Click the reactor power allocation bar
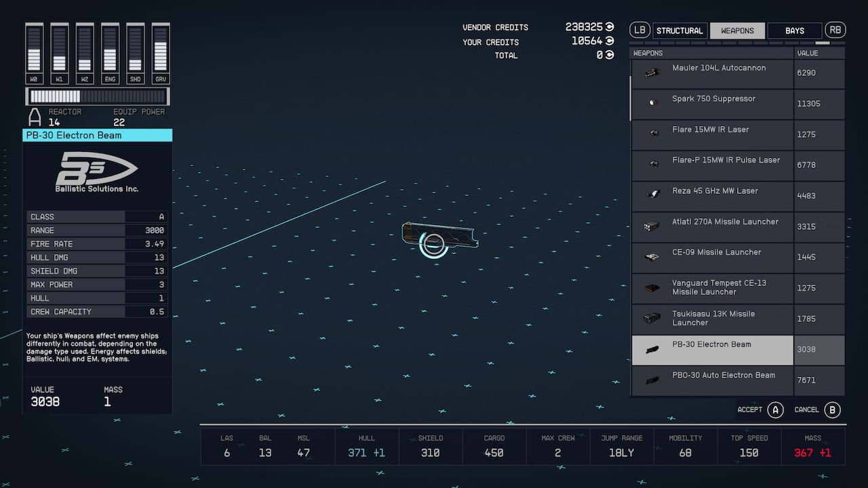This screenshot has height=488, width=868. (98, 96)
